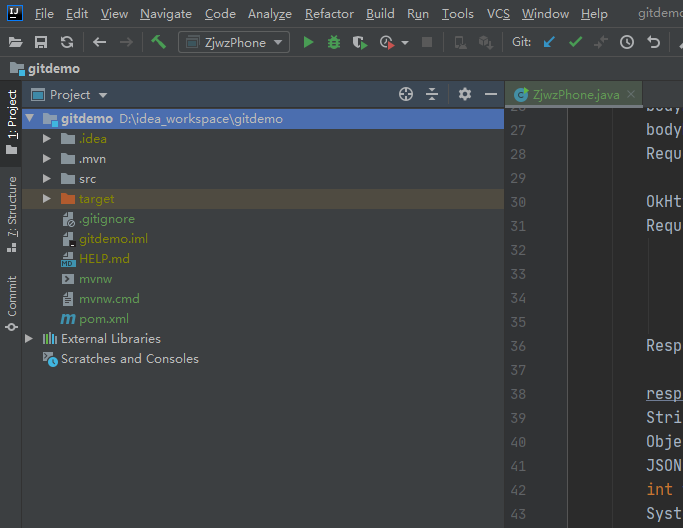Screen dimensions: 683x528
Task: Commit changes with Git green checkmark
Action: [575, 42]
